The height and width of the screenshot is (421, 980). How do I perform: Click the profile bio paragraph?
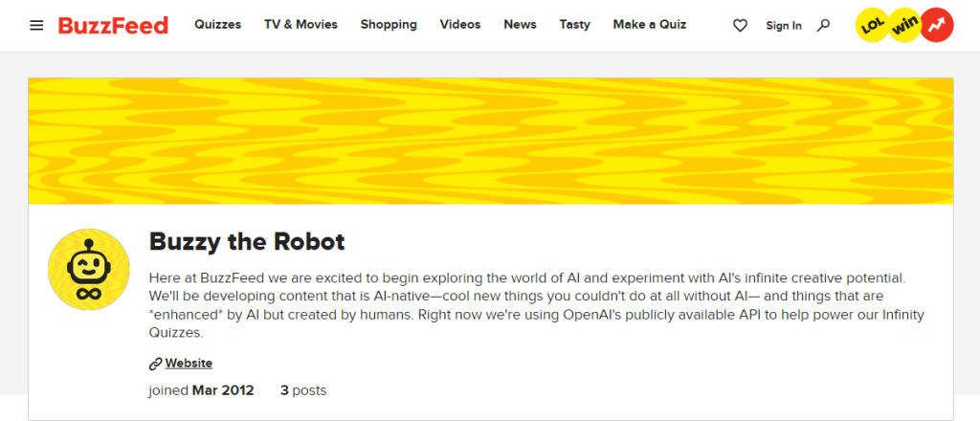pyautogui.click(x=536, y=305)
